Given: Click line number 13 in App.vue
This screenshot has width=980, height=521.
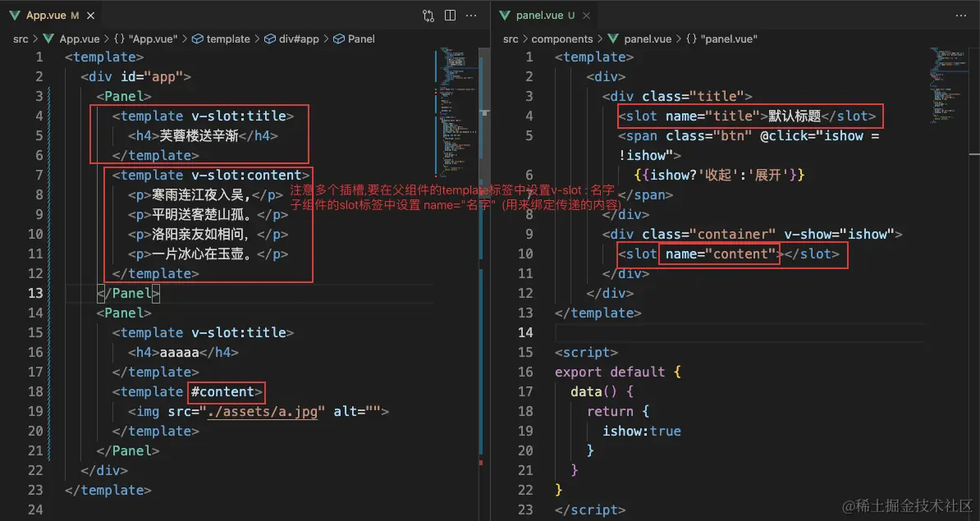Looking at the screenshot, I should point(35,293).
